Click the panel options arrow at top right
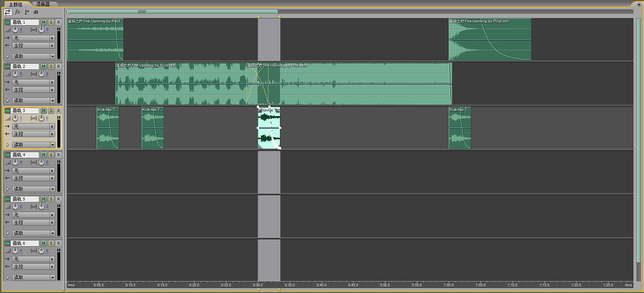Viewport: 644px width, 293px height. click(x=639, y=4)
